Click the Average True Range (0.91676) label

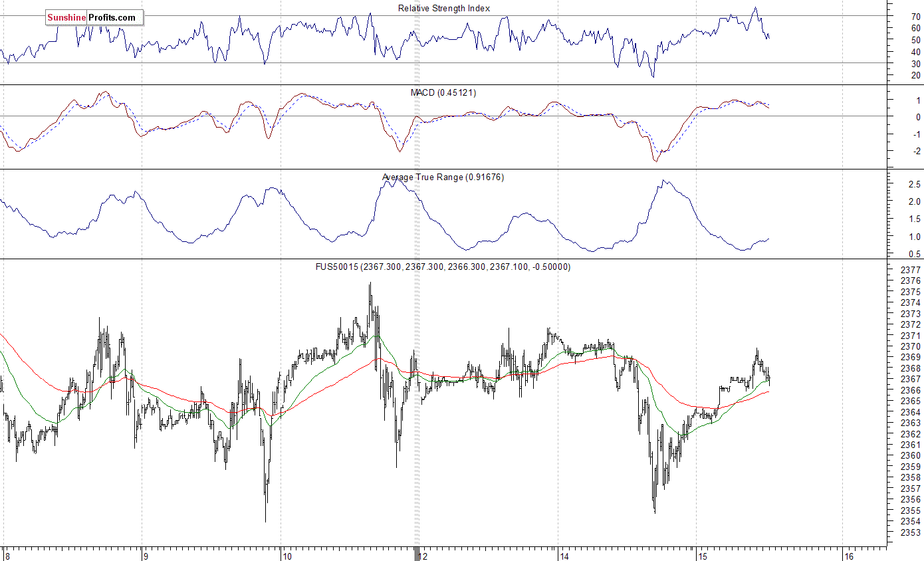click(443, 177)
